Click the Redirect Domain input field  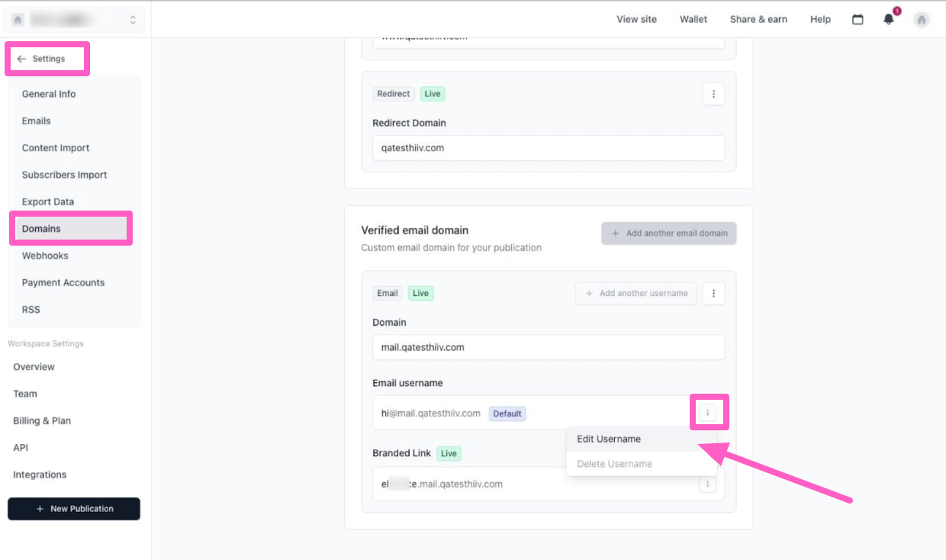coord(549,148)
